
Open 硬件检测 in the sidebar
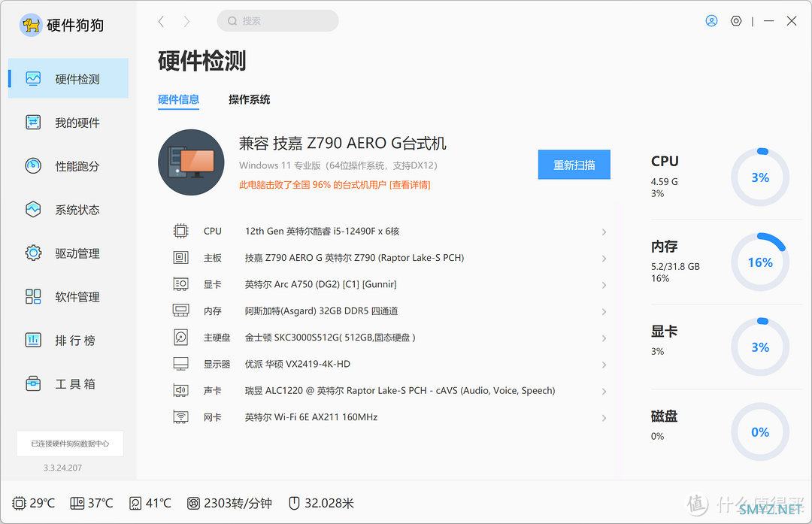tap(68, 79)
